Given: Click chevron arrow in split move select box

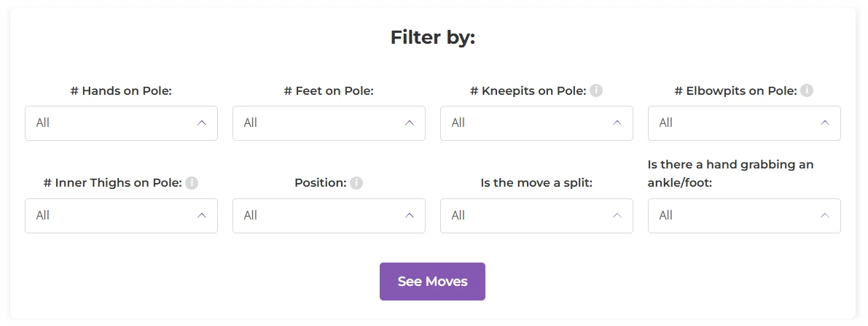Looking at the screenshot, I should (x=617, y=216).
